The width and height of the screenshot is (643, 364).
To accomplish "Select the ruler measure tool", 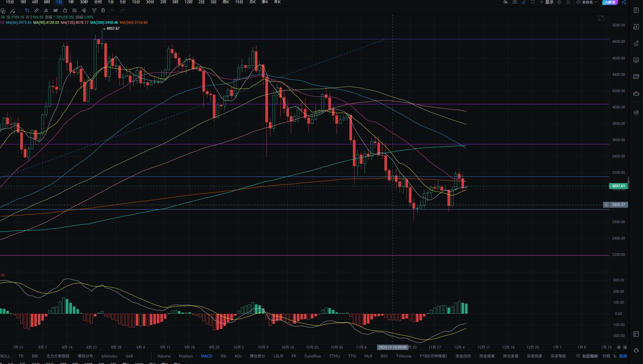I will point(37,10).
